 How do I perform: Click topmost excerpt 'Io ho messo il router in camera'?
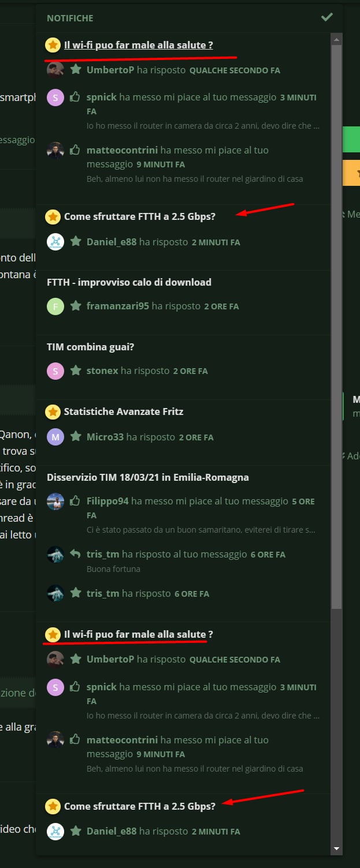203,125
